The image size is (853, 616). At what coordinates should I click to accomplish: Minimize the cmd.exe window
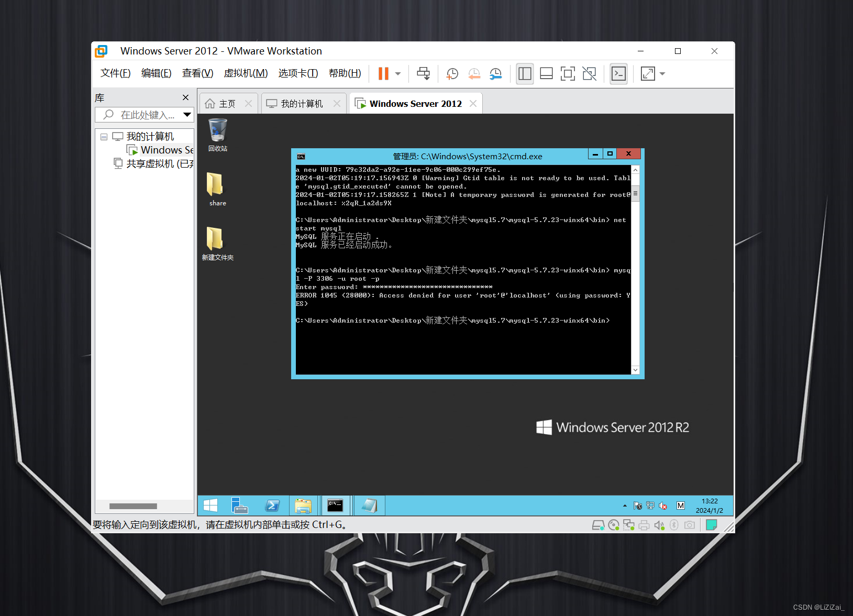click(x=595, y=154)
